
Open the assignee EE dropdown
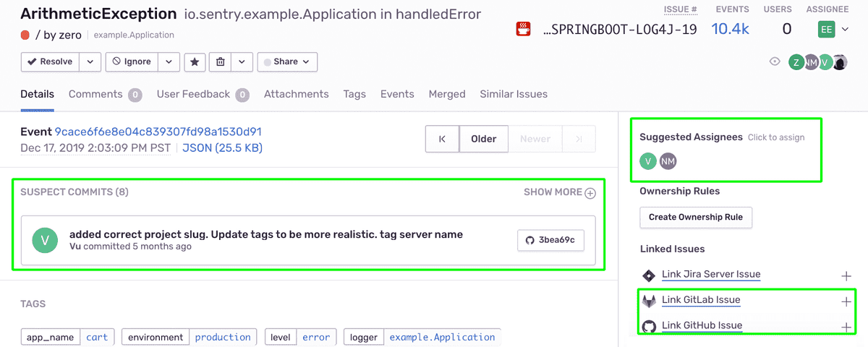point(833,29)
